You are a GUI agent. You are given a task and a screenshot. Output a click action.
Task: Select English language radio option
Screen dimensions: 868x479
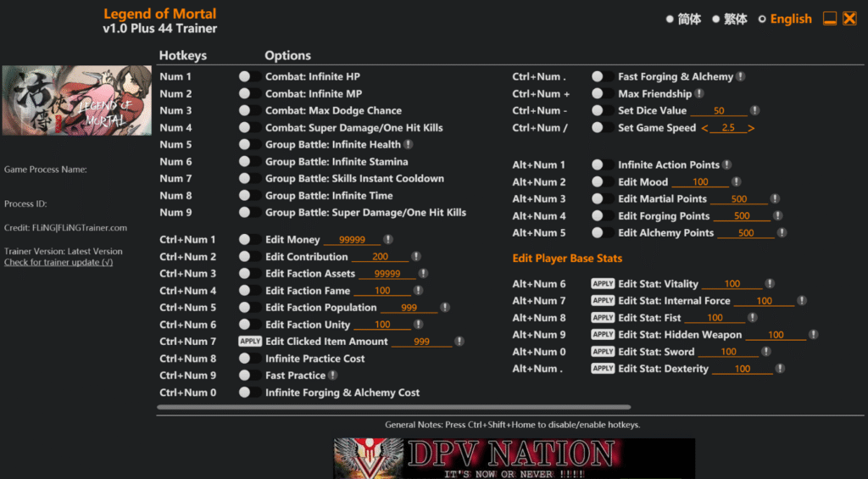(762, 19)
